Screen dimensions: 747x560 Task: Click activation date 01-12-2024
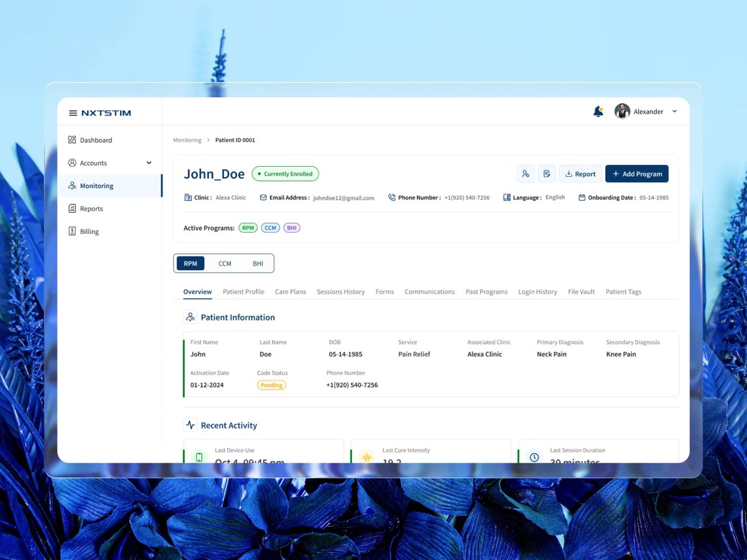point(207,385)
